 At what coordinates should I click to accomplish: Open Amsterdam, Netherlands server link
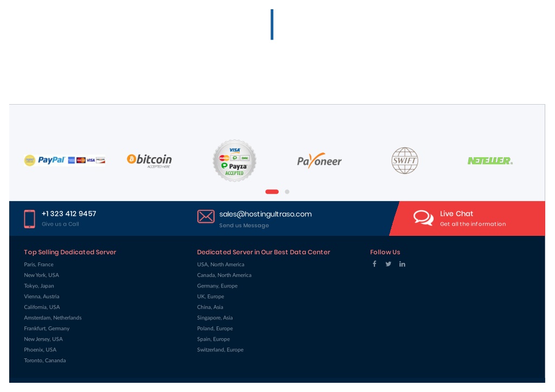click(x=53, y=318)
